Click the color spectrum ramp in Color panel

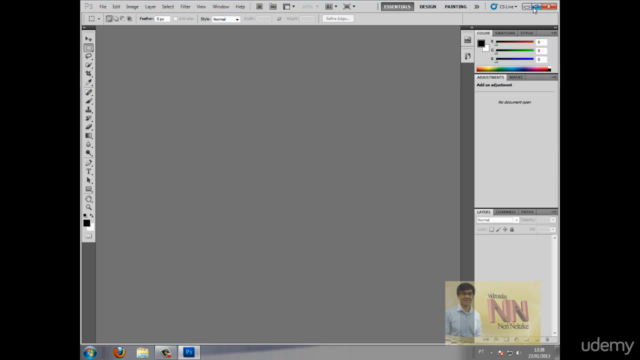click(514, 69)
